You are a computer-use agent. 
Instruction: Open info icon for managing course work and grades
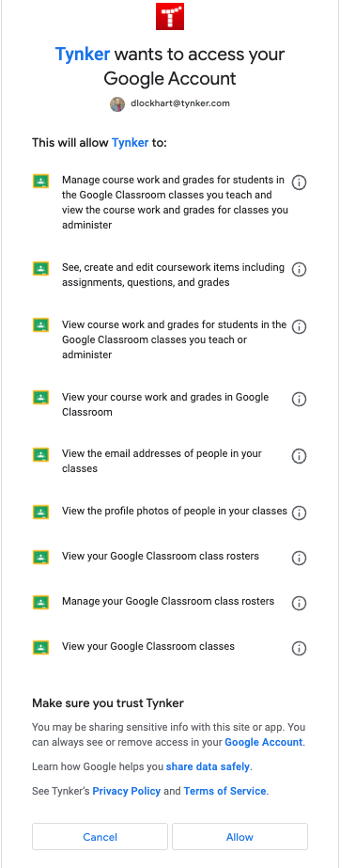point(299,182)
